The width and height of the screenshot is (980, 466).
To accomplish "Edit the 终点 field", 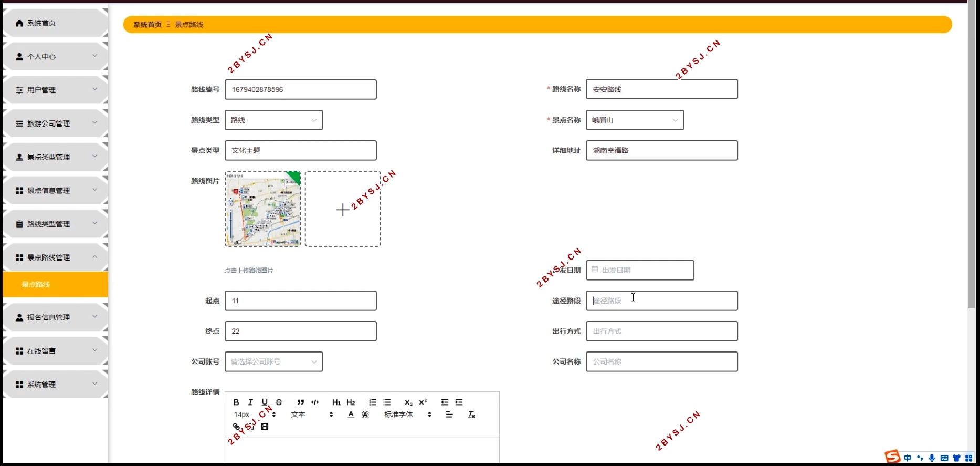I will pos(301,331).
